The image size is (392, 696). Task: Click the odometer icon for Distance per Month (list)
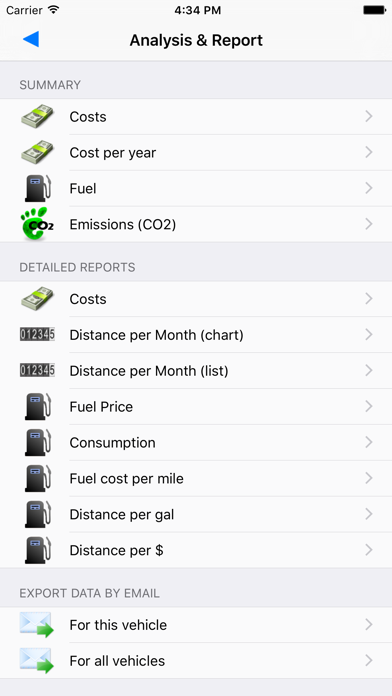coord(37,371)
